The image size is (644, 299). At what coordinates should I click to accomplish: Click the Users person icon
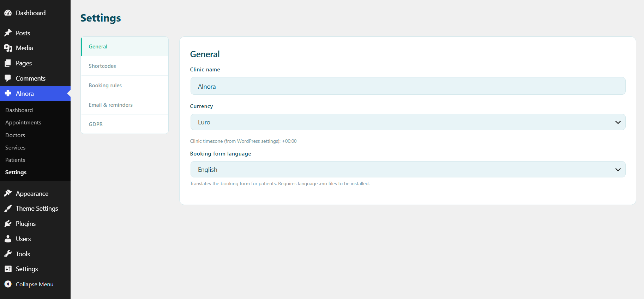click(x=8, y=239)
